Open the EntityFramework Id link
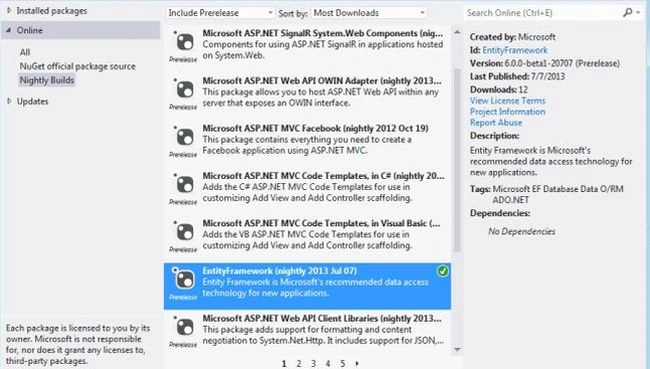Viewport: 650px width, 369px height. pos(515,50)
